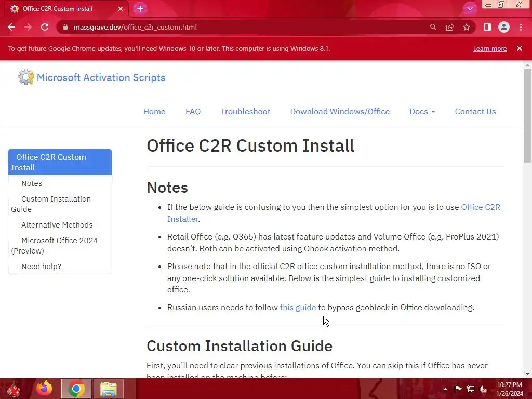
Task: Dismiss the Chrome update warning bar
Action: pyautogui.click(x=520, y=48)
